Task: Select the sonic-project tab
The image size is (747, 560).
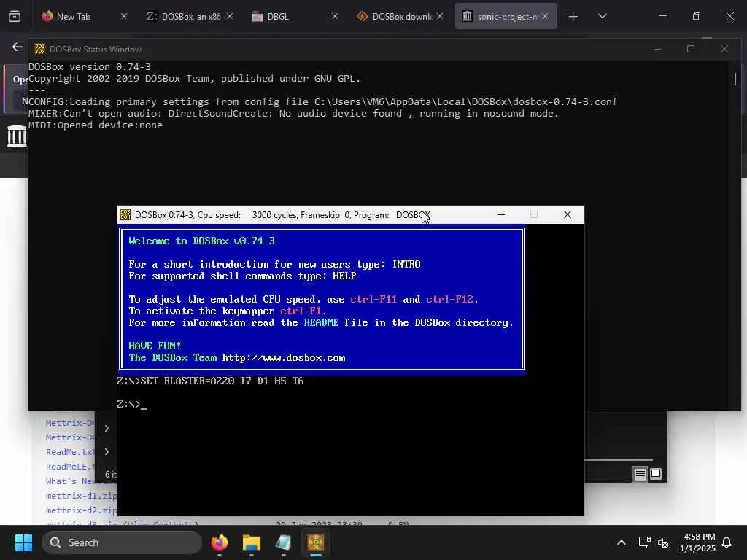Action: point(506,16)
